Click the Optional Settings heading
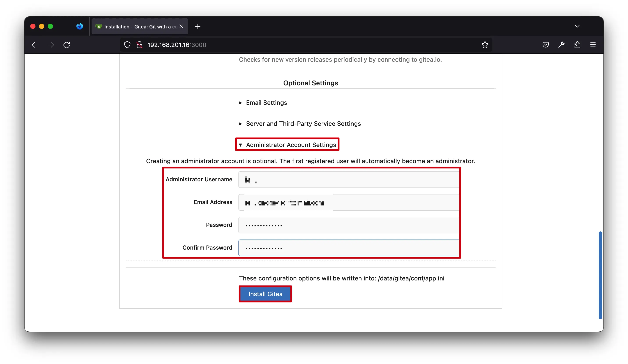 click(x=310, y=83)
